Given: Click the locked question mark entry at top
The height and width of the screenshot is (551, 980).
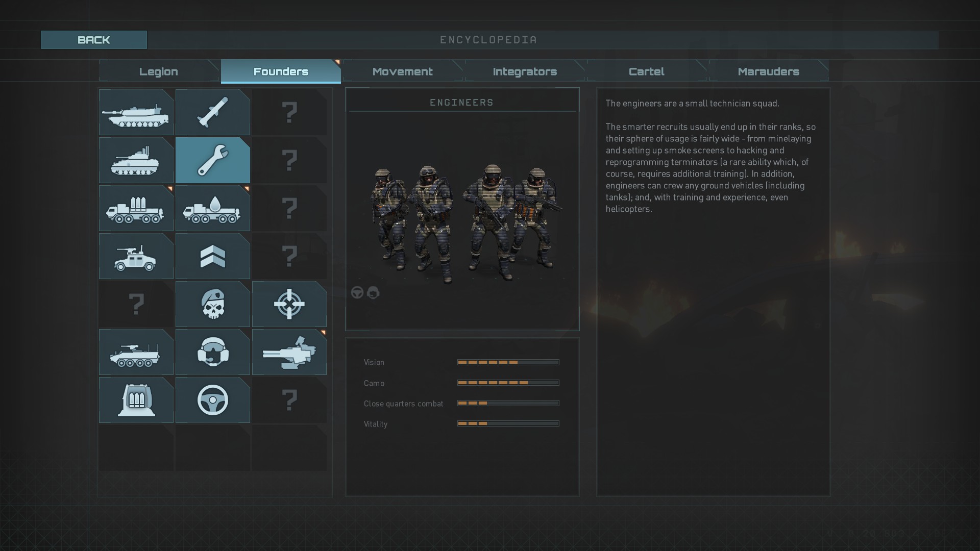Looking at the screenshot, I should (x=289, y=112).
